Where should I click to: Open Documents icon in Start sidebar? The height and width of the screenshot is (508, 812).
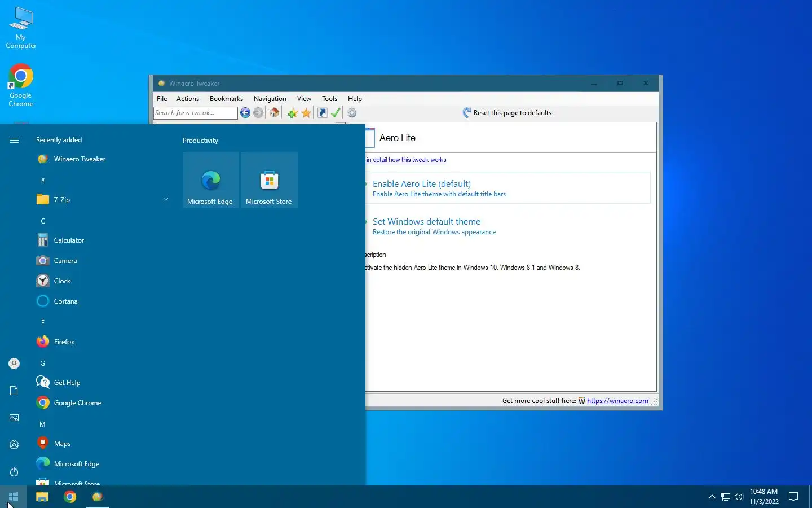[x=14, y=391]
